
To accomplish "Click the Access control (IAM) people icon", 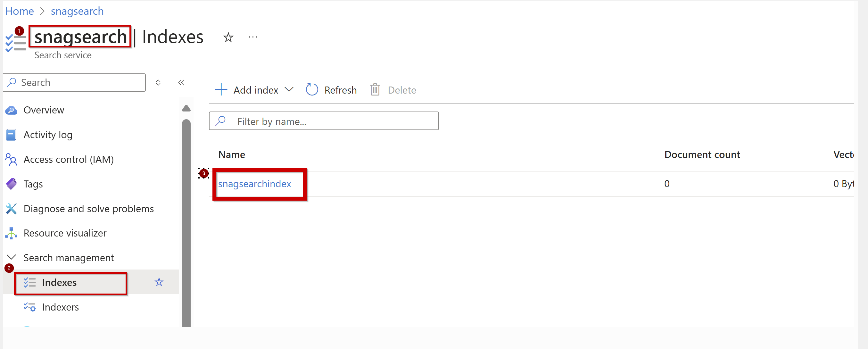I will [11, 159].
